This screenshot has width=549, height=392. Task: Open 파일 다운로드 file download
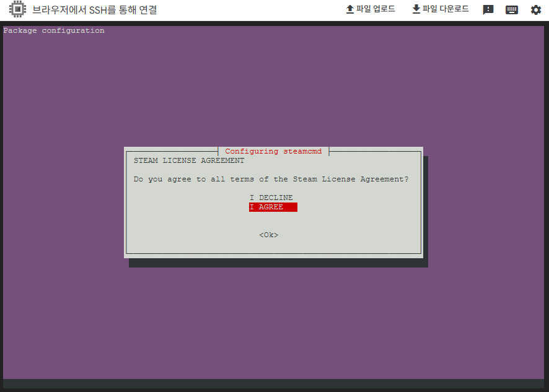tap(441, 9)
